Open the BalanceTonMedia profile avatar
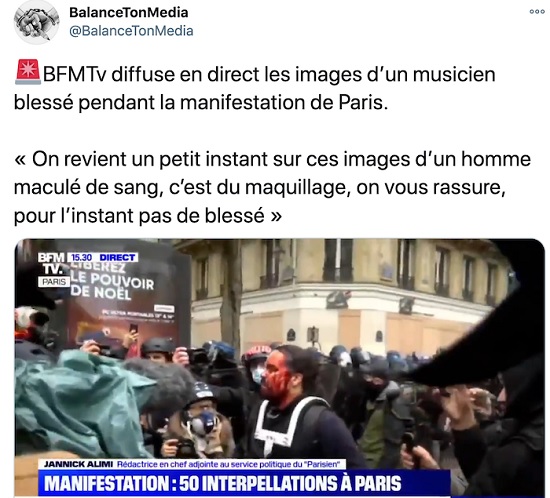 click(36, 22)
